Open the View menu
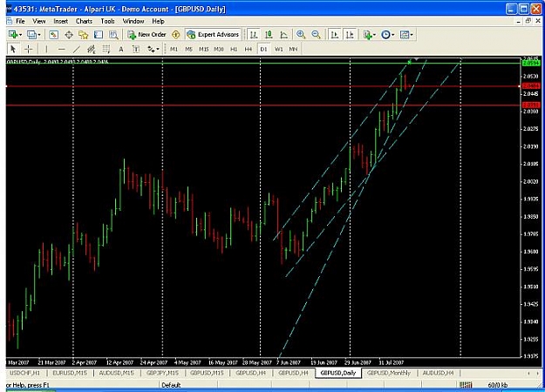The height and width of the screenshot is (392, 545). click(39, 21)
